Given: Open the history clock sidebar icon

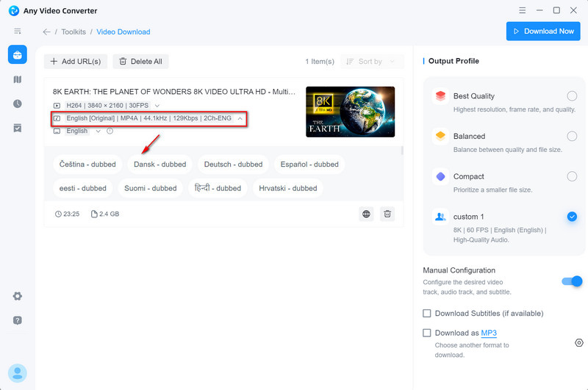Looking at the screenshot, I should point(17,104).
